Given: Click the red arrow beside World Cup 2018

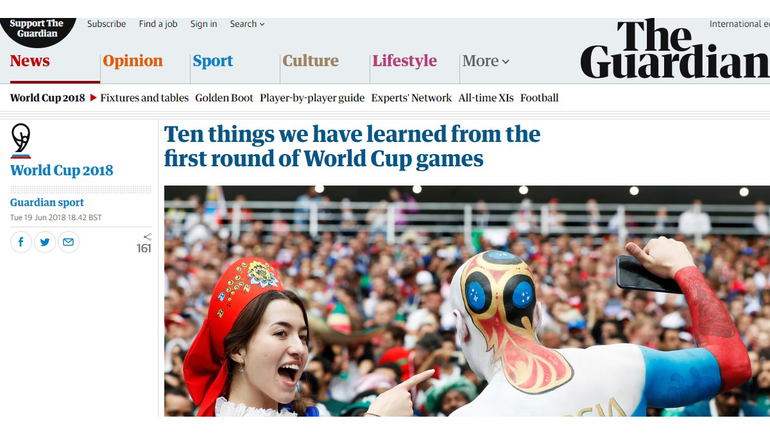Looking at the screenshot, I should 93,98.
